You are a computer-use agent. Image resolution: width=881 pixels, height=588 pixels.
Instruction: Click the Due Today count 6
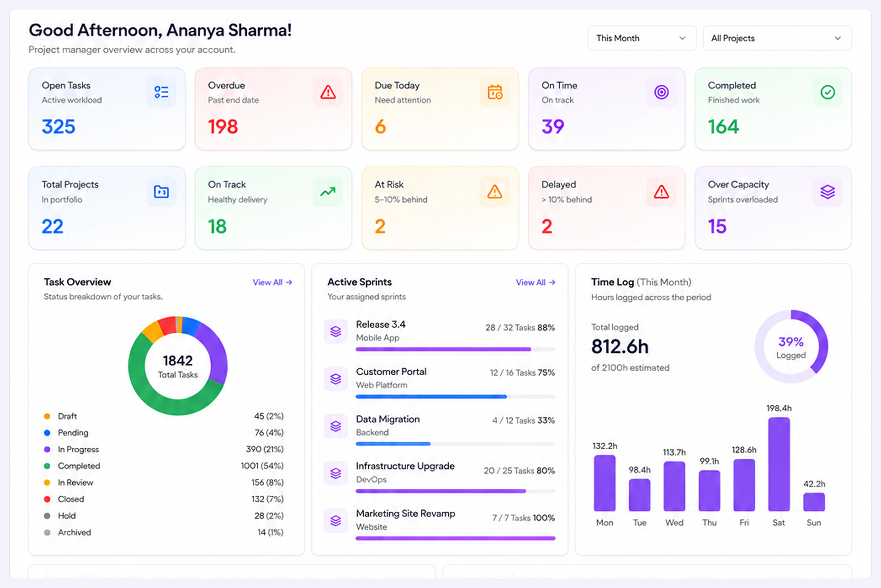pyautogui.click(x=381, y=126)
